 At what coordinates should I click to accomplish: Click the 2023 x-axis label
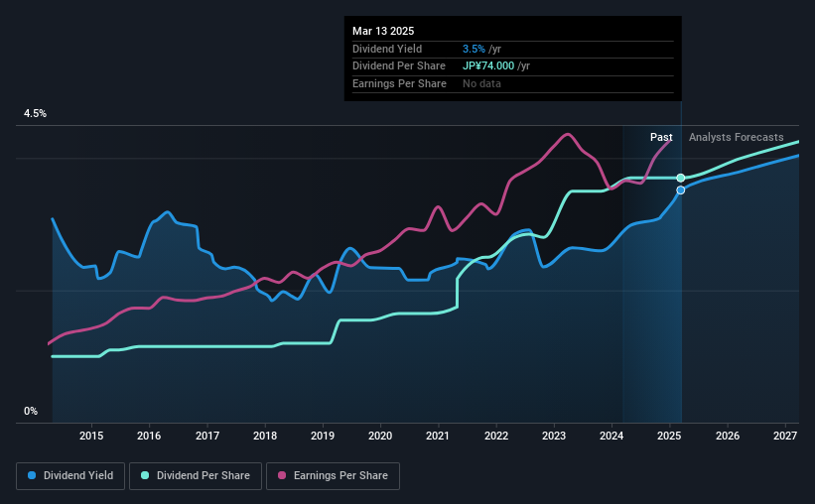(x=554, y=436)
